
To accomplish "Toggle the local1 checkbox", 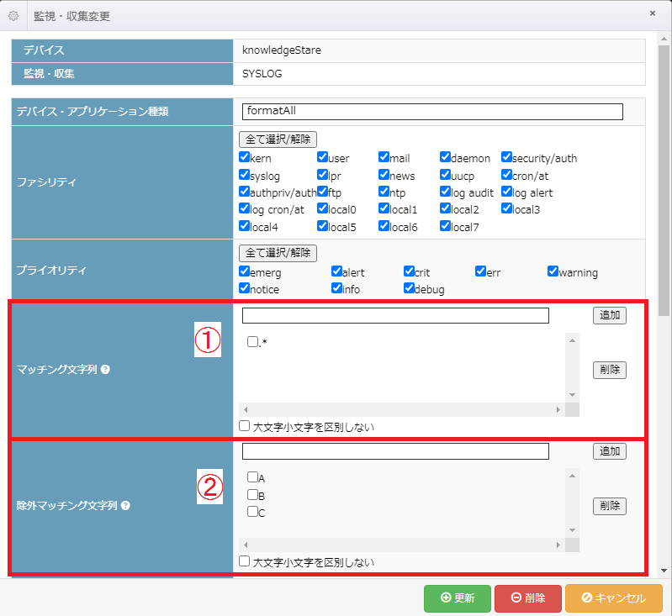I will pos(384,208).
